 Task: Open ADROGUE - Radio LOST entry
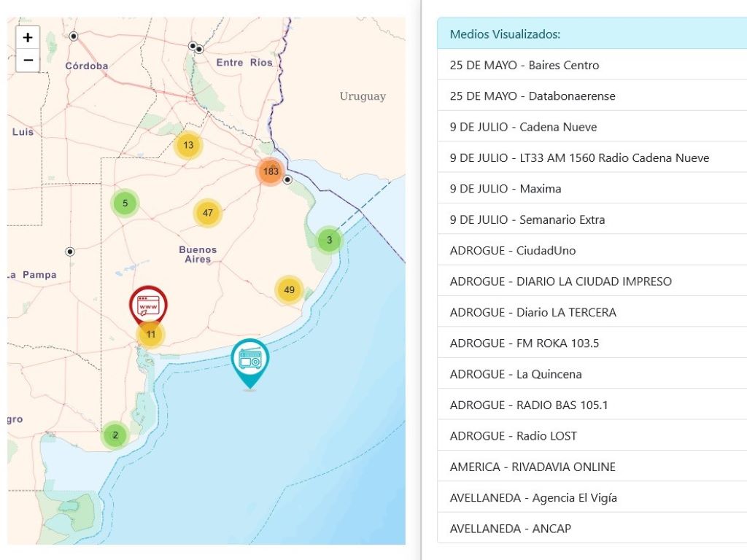tap(513, 436)
